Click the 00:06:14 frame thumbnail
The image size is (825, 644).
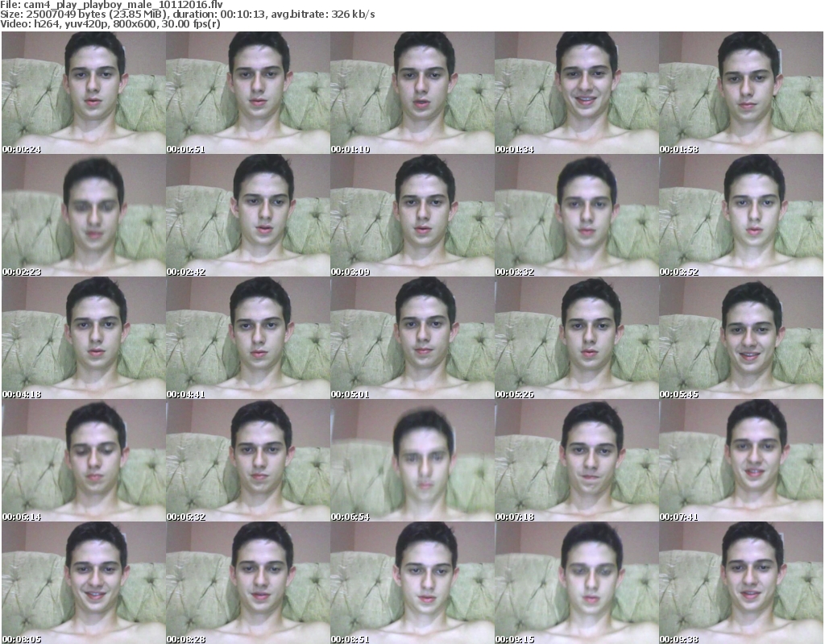tap(84, 460)
